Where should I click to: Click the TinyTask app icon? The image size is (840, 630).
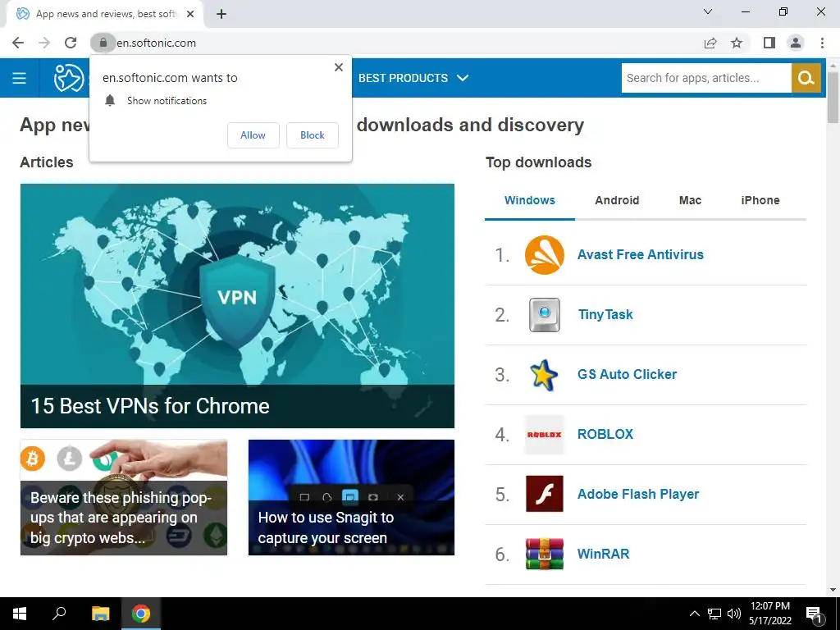point(545,315)
